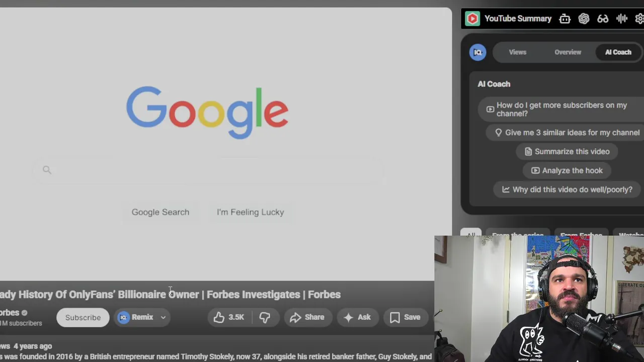The height and width of the screenshot is (362, 644).
Task: Open the Ask sparkle button
Action: click(x=357, y=317)
